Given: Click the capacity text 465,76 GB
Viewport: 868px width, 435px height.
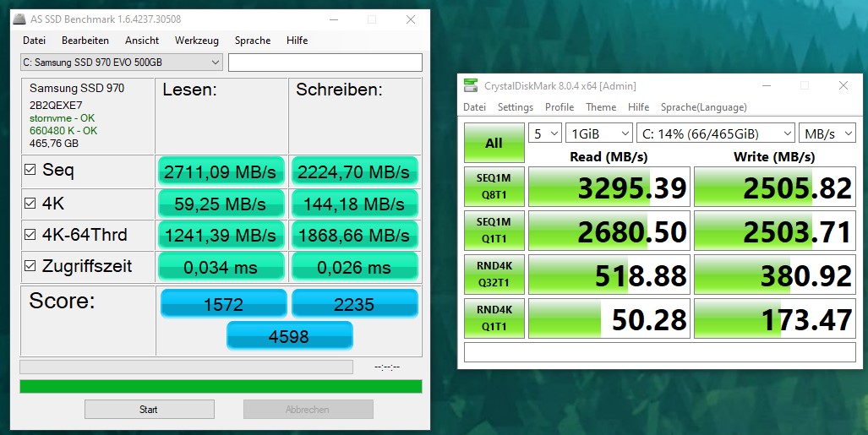Looking at the screenshot, I should [x=54, y=144].
